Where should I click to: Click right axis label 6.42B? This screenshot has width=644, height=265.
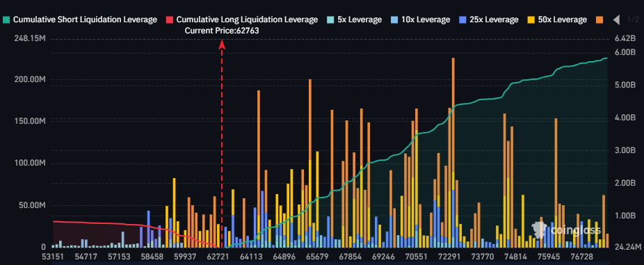click(x=625, y=39)
